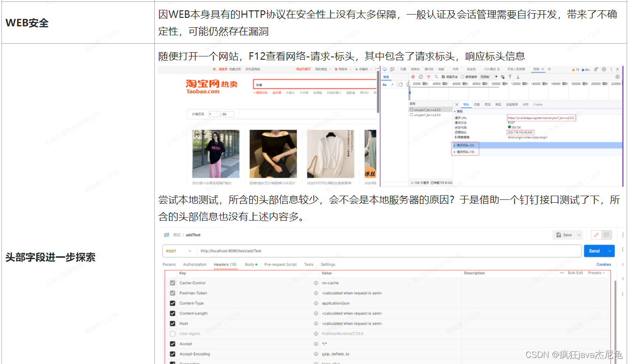Click the Postman edit pencil icon

[596, 235]
